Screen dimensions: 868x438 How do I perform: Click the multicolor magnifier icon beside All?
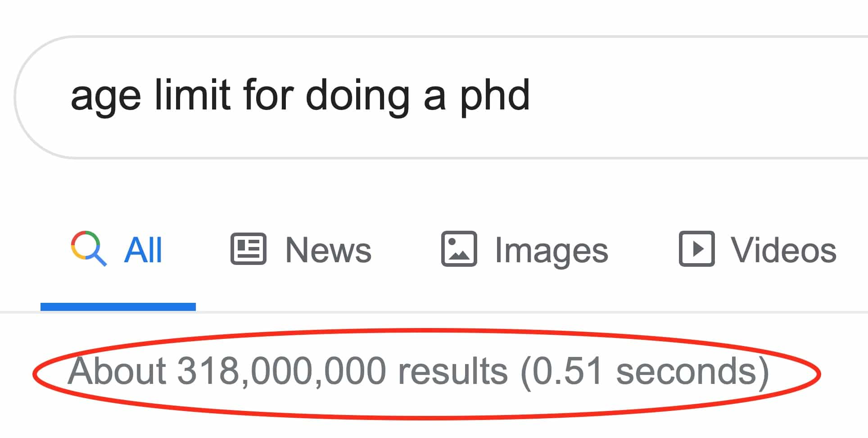coord(89,249)
